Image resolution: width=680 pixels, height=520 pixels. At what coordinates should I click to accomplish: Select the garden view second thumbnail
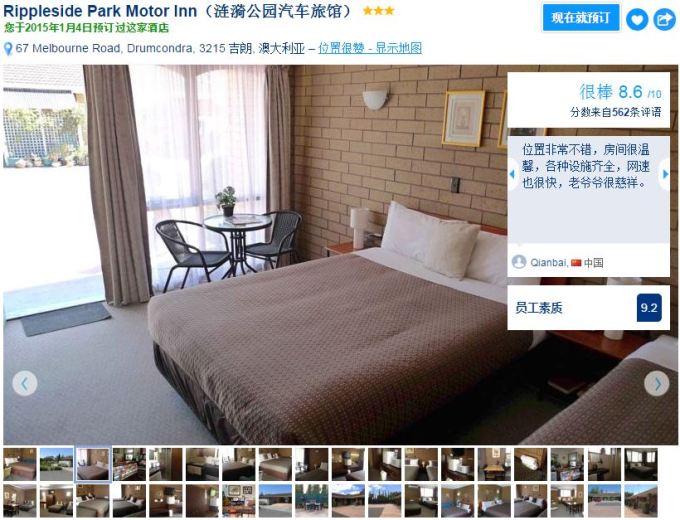[x=56, y=464]
